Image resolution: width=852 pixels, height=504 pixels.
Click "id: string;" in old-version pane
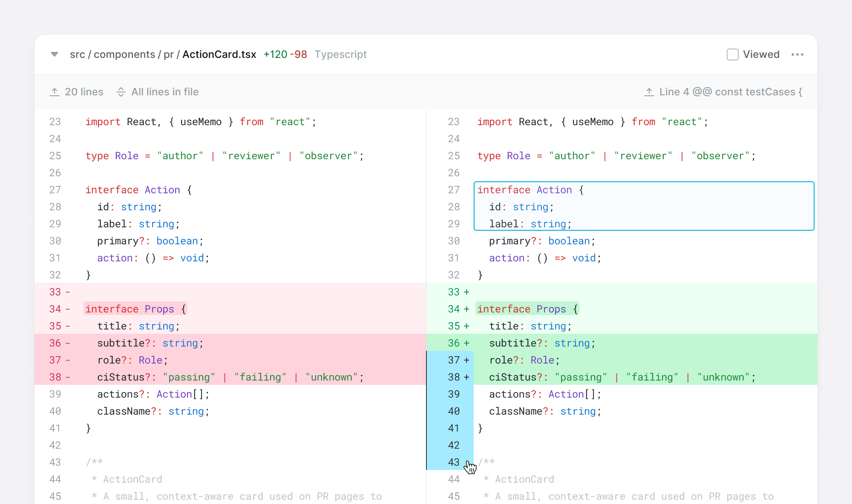click(x=130, y=207)
